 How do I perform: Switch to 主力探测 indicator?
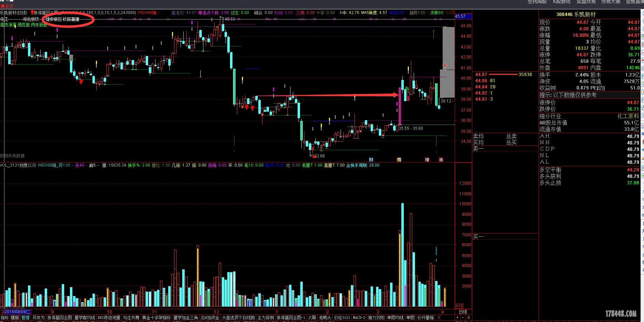tap(266, 318)
